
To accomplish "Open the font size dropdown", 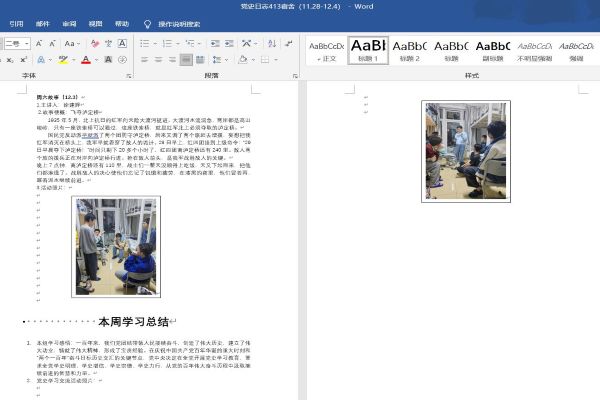I will click(x=26, y=44).
